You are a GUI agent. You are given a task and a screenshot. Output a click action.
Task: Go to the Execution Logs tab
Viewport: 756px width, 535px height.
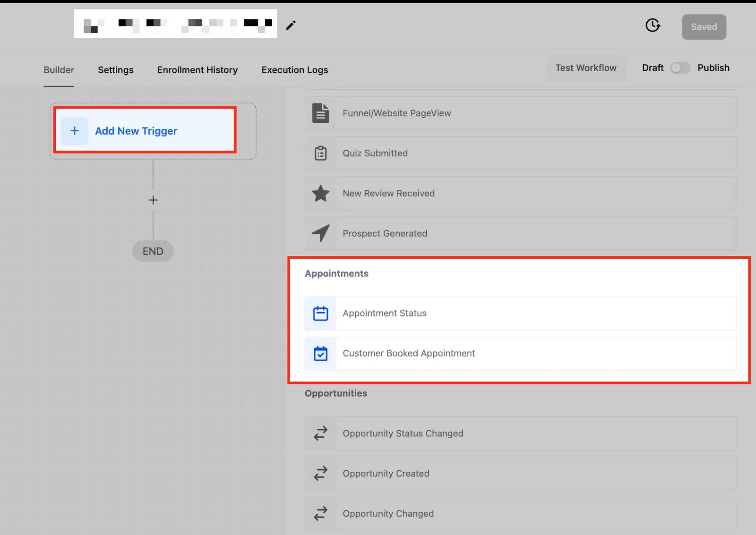click(x=295, y=70)
